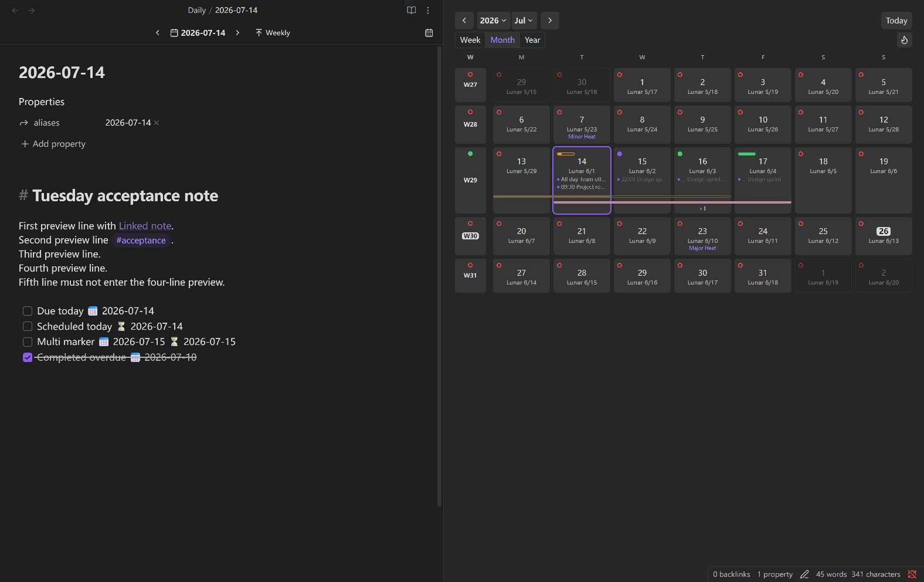Select July 31 in the calendar
Image resolution: width=924 pixels, height=582 pixels.
tap(763, 275)
